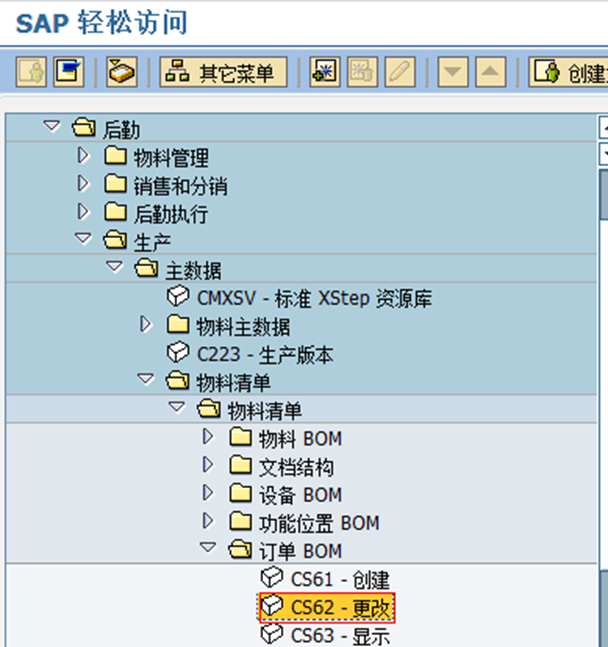Click the Move Favorites Down arrow
Viewport: 608px width, 647px height.
click(x=453, y=72)
